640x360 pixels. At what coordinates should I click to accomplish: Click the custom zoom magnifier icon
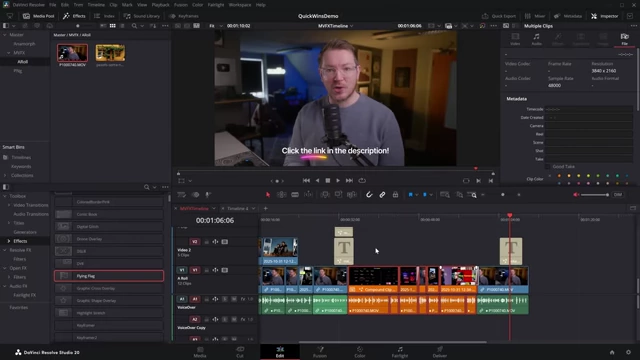(472, 195)
